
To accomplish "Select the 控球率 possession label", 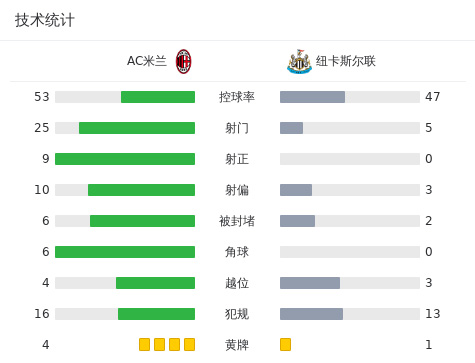I will click(x=237, y=97).
